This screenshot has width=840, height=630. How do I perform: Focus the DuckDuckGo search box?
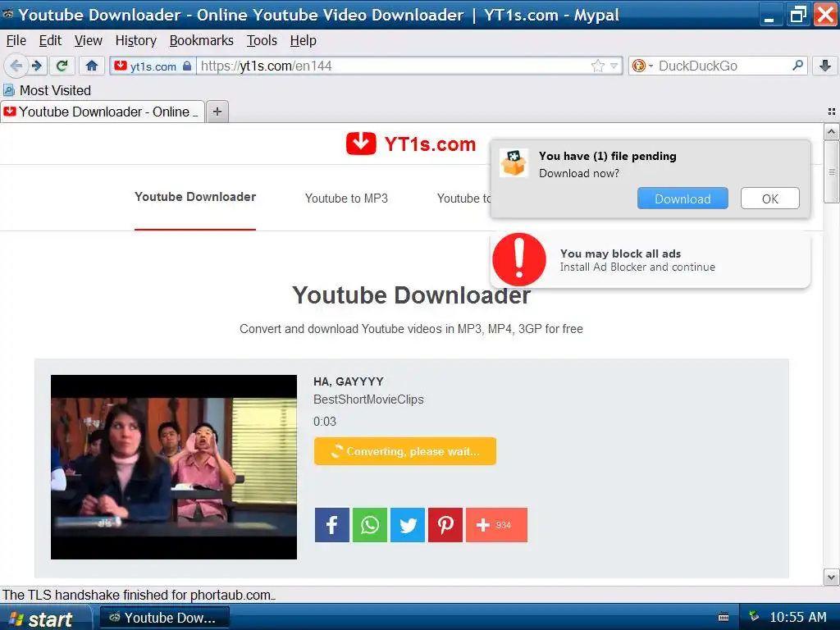[x=722, y=66]
